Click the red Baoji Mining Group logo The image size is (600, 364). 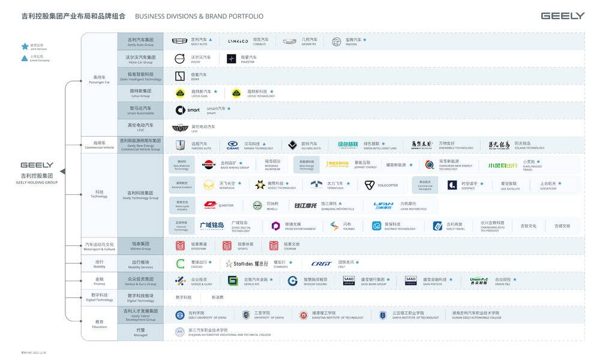pos(209,165)
